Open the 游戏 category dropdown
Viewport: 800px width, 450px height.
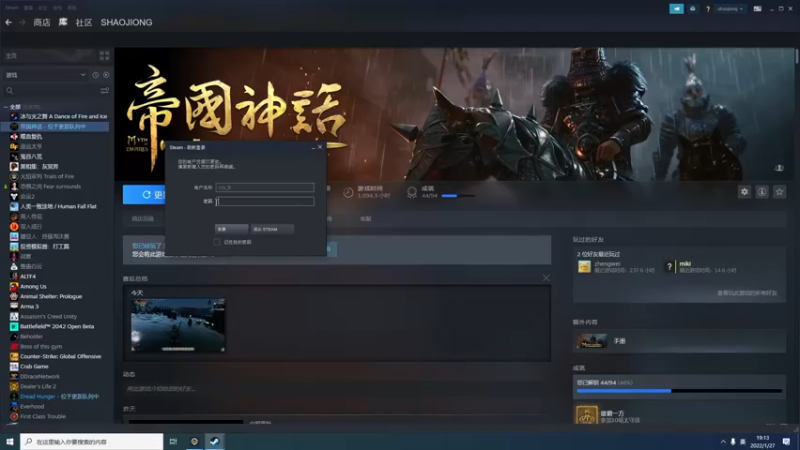pyautogui.click(x=45, y=75)
